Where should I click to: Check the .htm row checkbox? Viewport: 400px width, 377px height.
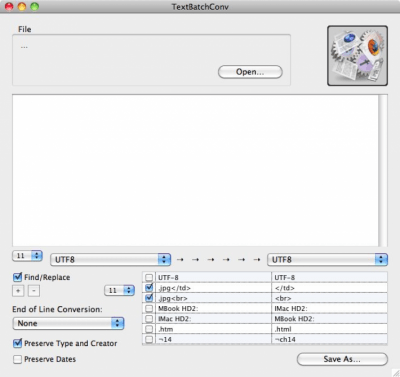pos(149,329)
